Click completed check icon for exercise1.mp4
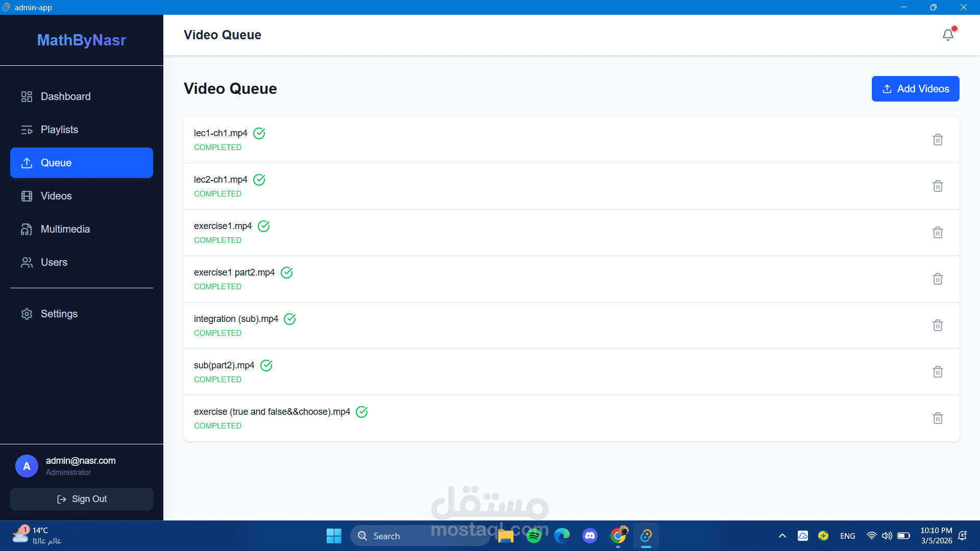 264,226
